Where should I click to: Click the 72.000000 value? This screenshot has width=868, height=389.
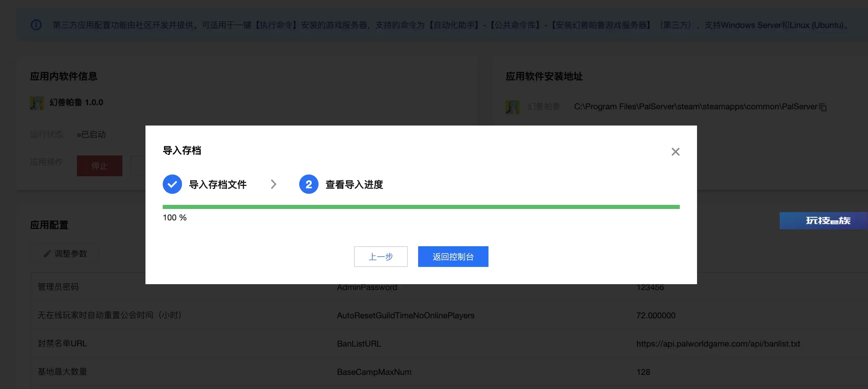(656, 316)
